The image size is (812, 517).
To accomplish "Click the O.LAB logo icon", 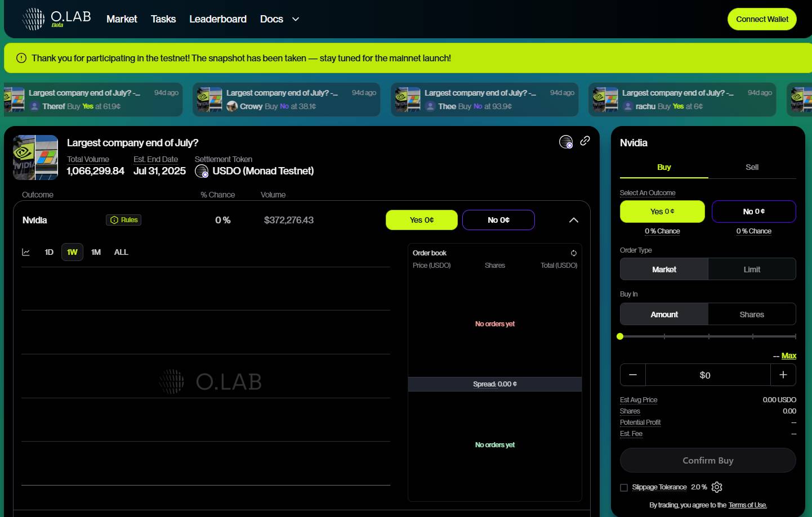I will pyautogui.click(x=33, y=19).
